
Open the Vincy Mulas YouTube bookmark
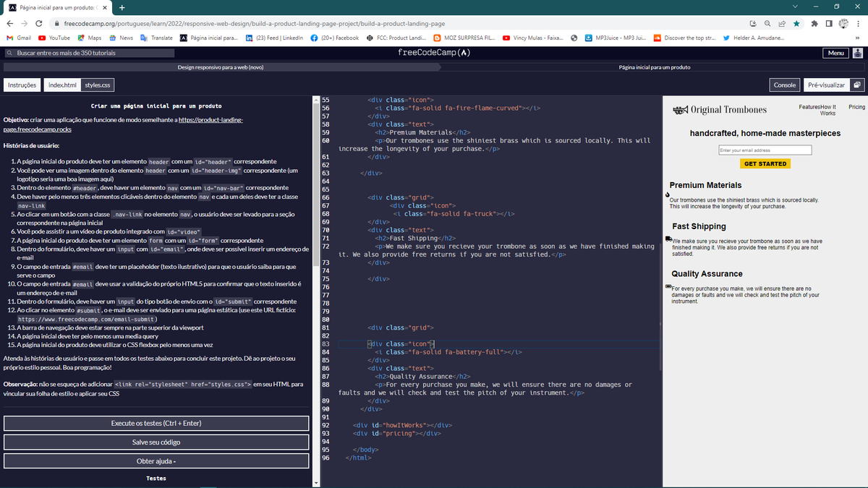533,38
